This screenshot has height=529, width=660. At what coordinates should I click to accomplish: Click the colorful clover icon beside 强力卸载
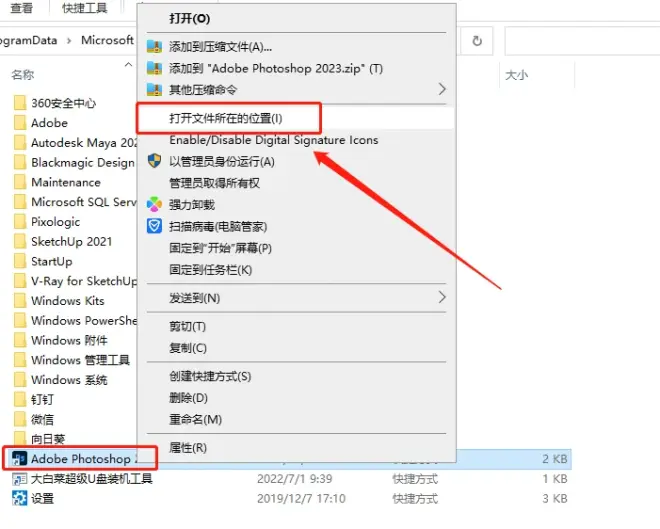click(x=154, y=205)
